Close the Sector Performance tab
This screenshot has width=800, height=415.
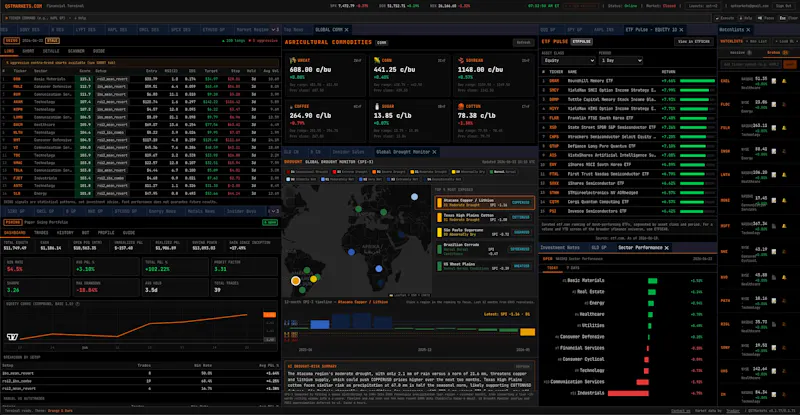[x=666, y=248]
